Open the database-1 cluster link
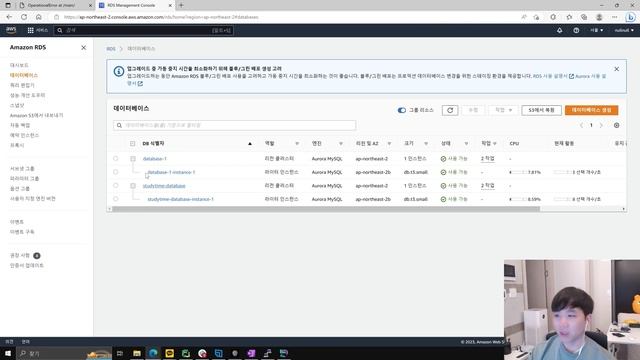 click(155, 159)
